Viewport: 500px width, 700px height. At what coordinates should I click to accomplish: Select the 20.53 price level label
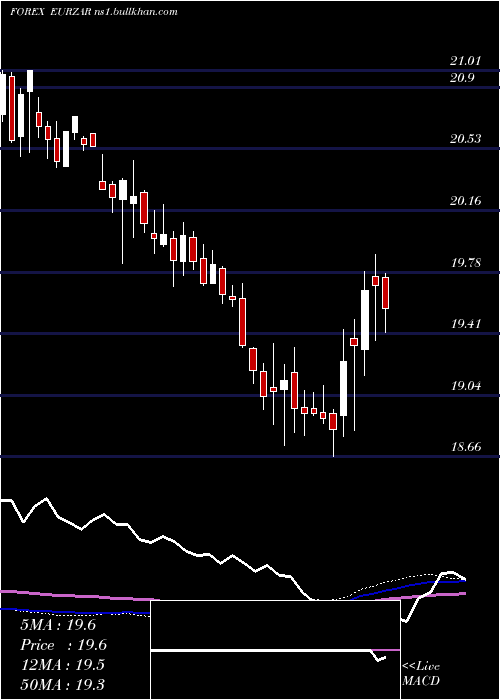pyautogui.click(x=466, y=139)
